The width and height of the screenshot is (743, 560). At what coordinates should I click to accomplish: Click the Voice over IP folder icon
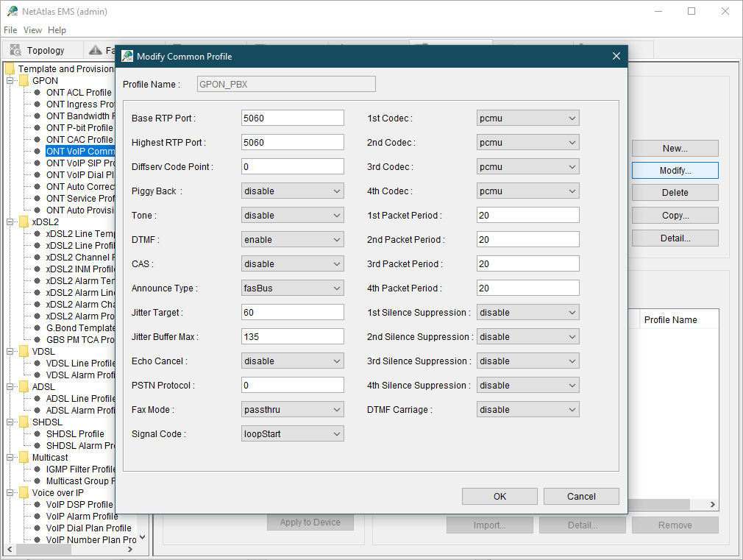[24, 492]
